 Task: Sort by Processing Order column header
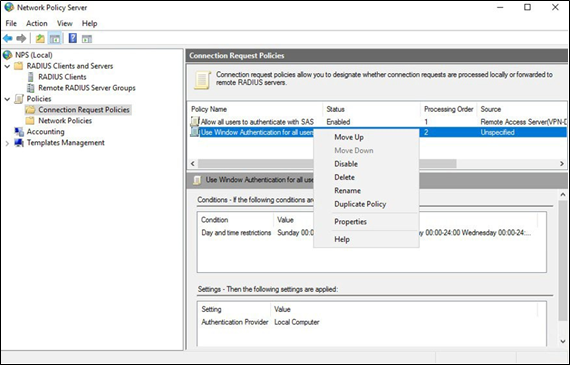449,109
